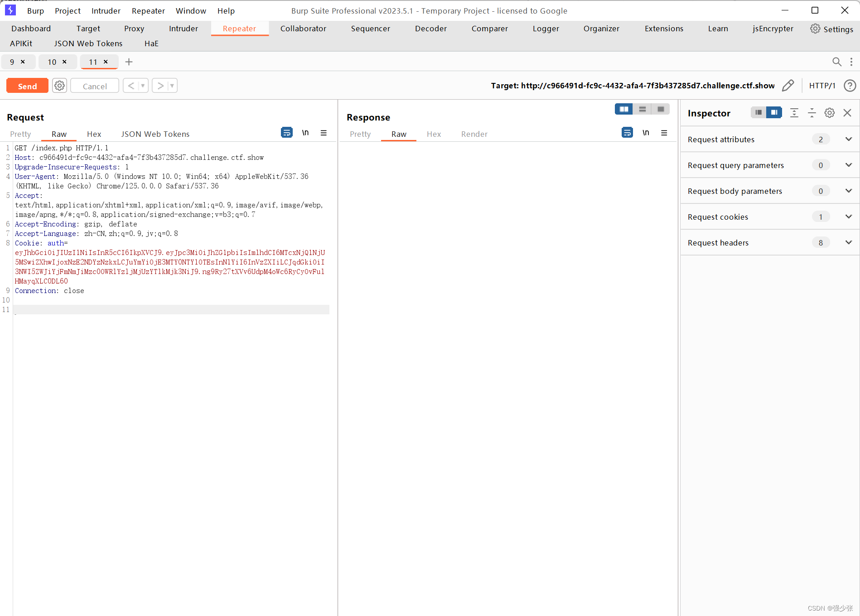This screenshot has width=860, height=616.
Task: Go to next request history arrow
Action: pos(160,86)
